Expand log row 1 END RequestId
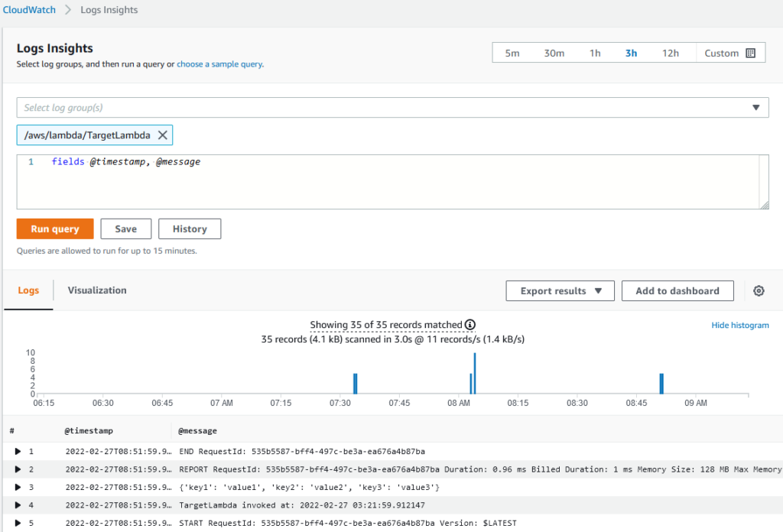The image size is (783, 532). [x=18, y=451]
